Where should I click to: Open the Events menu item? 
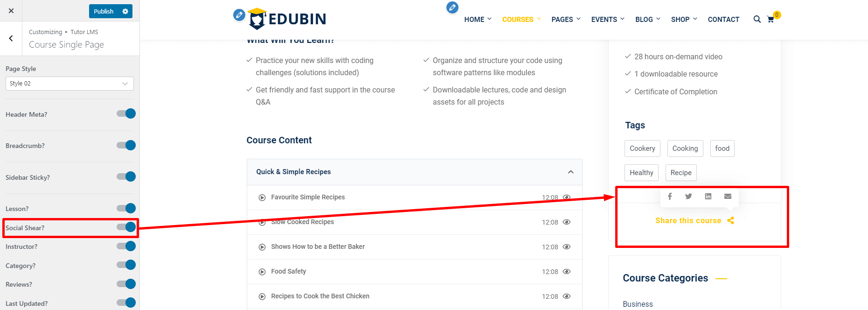[x=607, y=20]
